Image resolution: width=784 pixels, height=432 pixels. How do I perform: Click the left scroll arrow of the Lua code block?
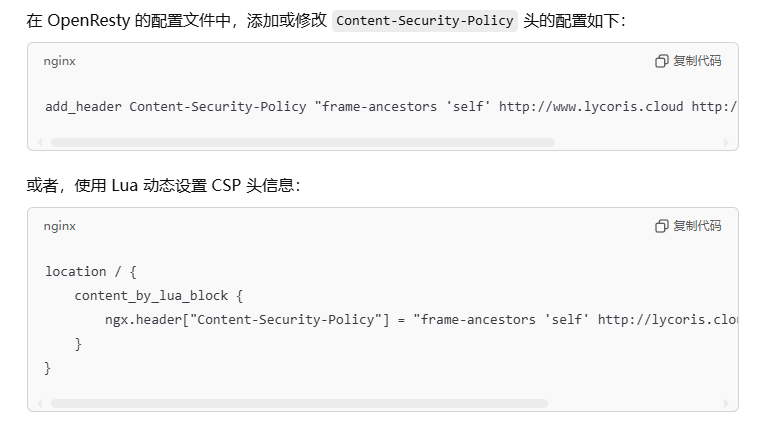(x=40, y=404)
